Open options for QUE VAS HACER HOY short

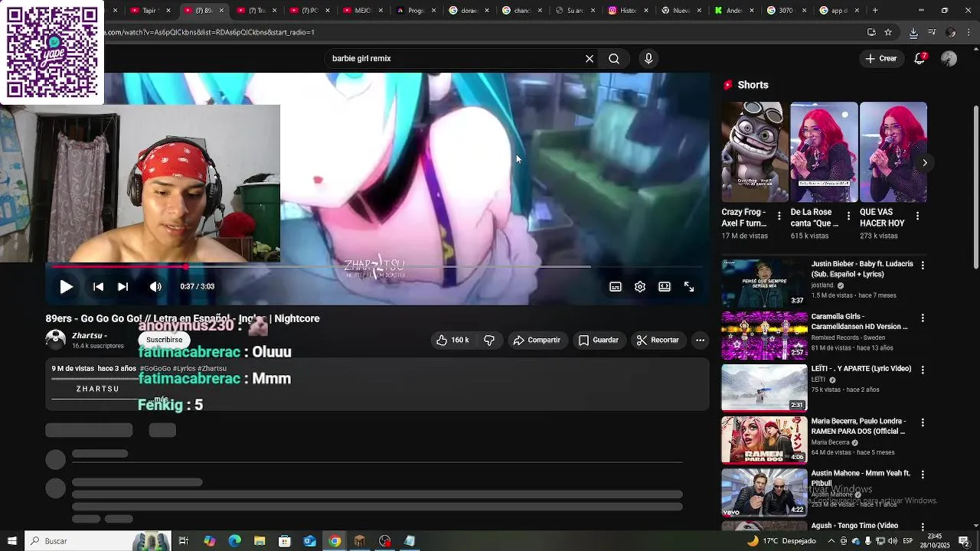point(917,217)
